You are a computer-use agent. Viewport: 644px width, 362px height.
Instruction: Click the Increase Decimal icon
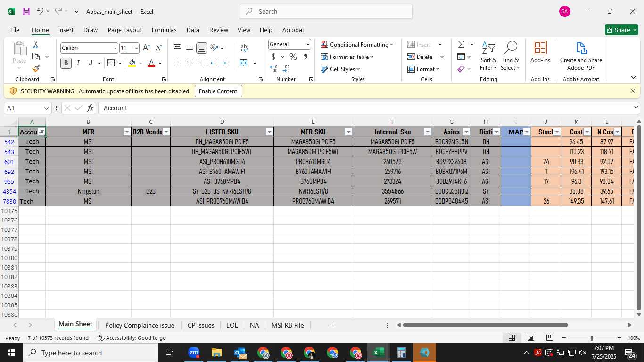(274, 69)
